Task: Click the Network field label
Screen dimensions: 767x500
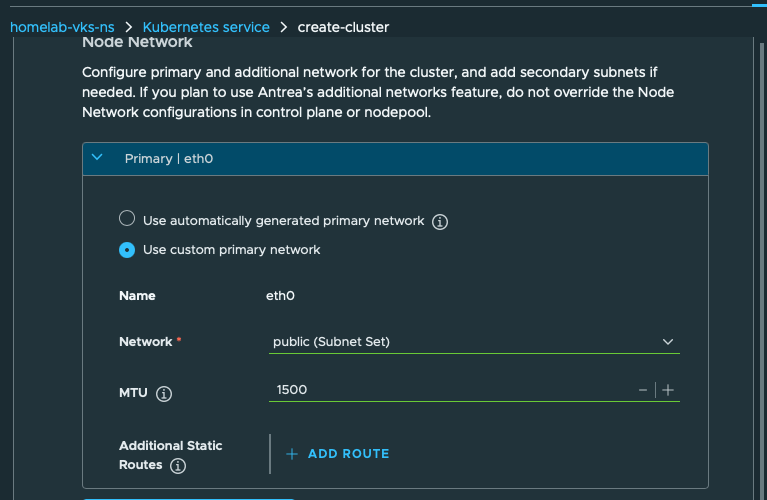Action: click(146, 341)
